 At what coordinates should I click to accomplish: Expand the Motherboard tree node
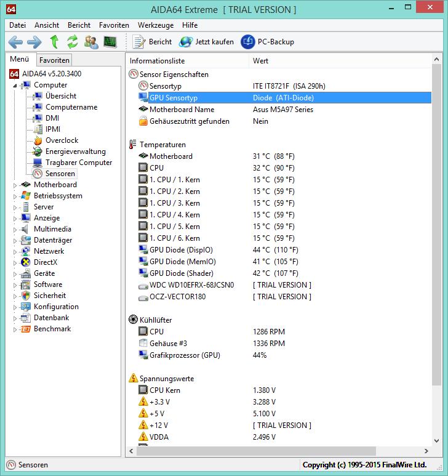pos(15,185)
